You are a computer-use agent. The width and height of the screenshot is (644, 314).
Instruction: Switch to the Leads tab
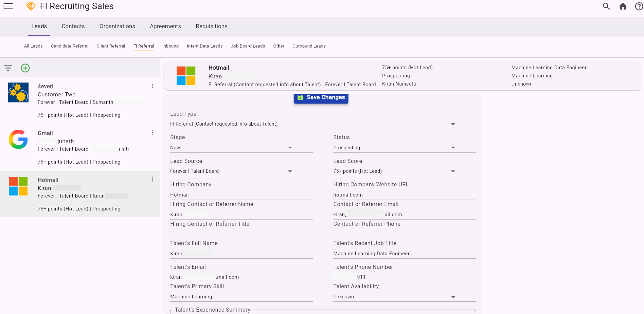[x=39, y=26]
